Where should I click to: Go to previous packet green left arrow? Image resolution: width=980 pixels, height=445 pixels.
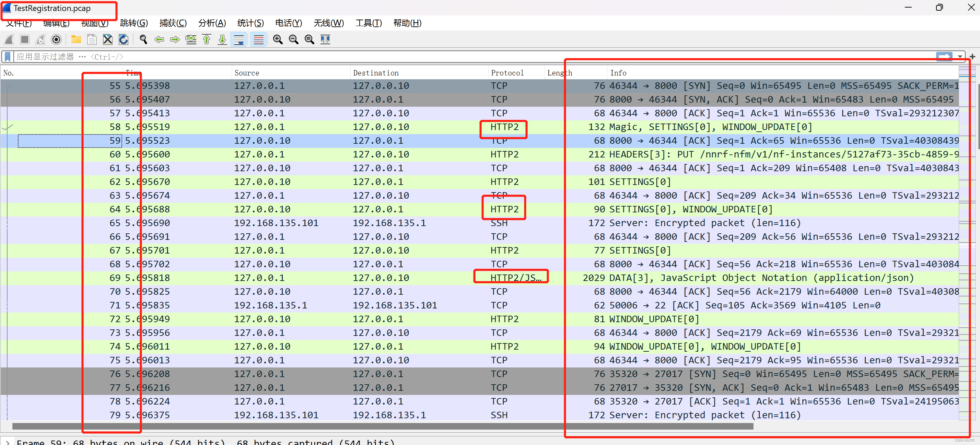coord(159,39)
